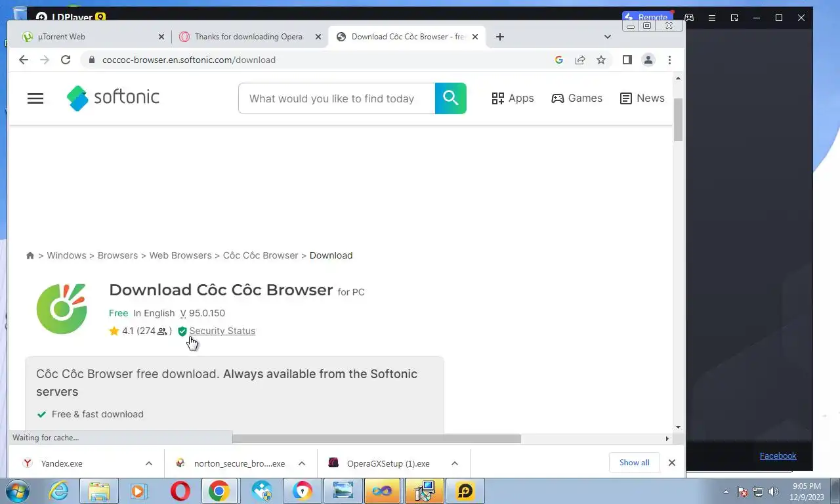840x504 pixels.
Task: Open File Explorer from the taskbar
Action: click(98, 491)
